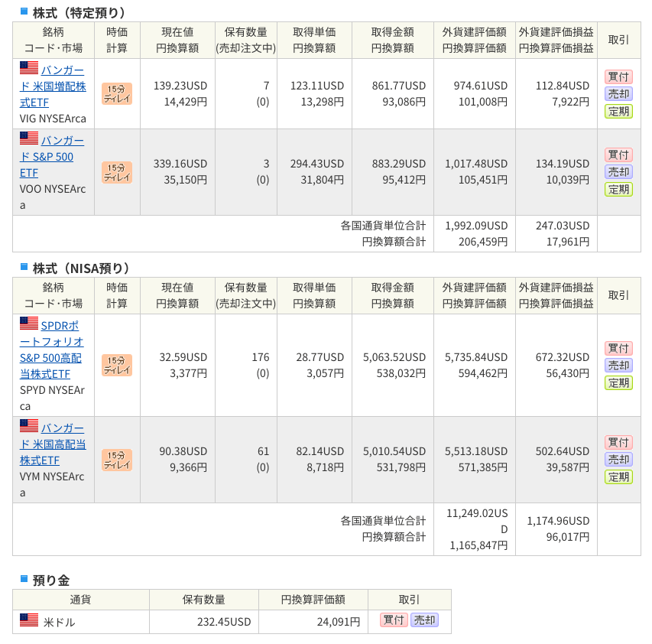
Task: Click the 定期 button in the VYM row
Action: (618, 477)
